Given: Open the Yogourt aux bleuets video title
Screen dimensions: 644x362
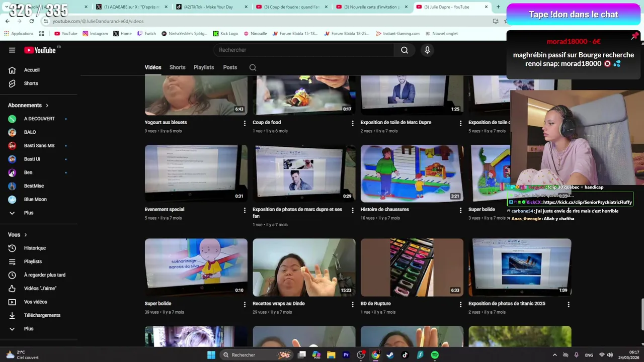Looking at the screenshot, I should (166, 122).
